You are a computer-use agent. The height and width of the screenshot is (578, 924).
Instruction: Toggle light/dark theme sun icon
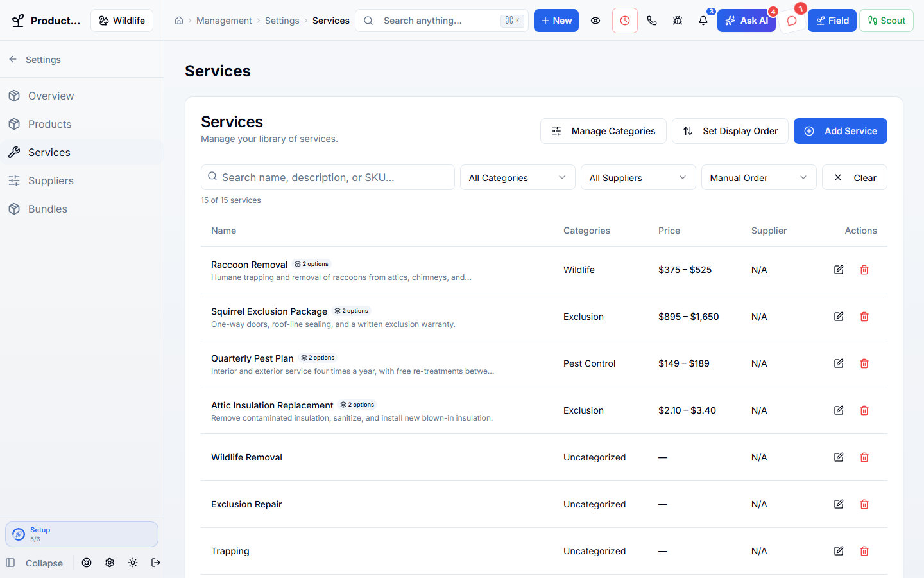click(133, 563)
